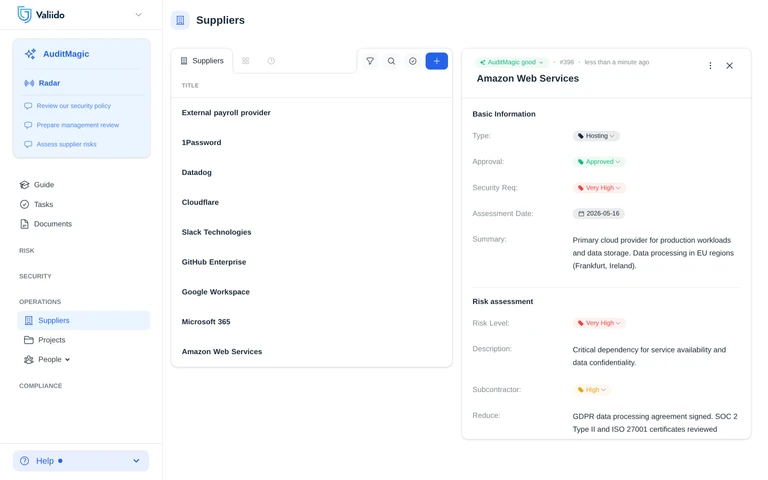
Task: Open the Google Workspace row
Action: point(312,292)
